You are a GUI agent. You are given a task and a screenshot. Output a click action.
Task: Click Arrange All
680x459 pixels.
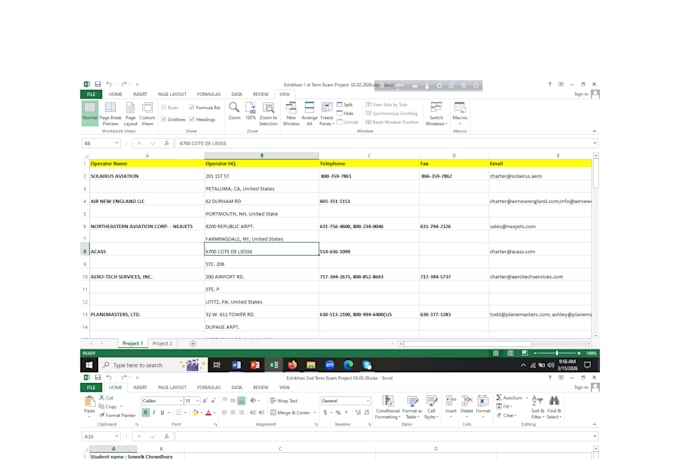[309, 113]
